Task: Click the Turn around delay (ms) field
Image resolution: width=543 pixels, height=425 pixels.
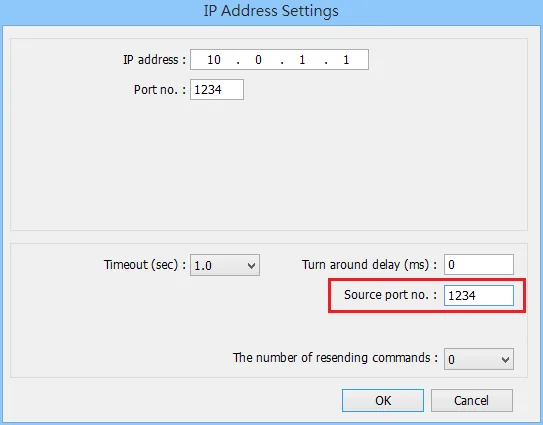Action: tap(479, 265)
